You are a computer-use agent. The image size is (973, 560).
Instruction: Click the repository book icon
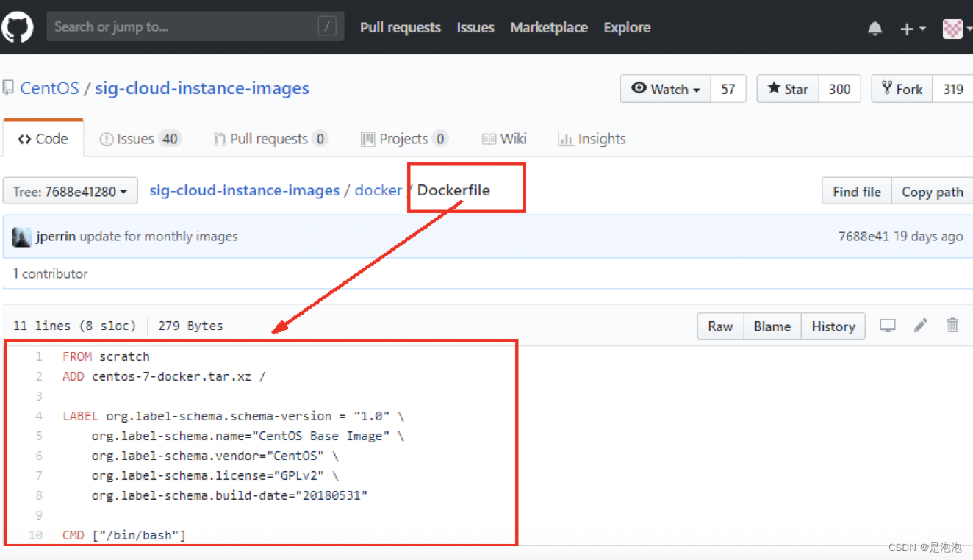pos(8,88)
